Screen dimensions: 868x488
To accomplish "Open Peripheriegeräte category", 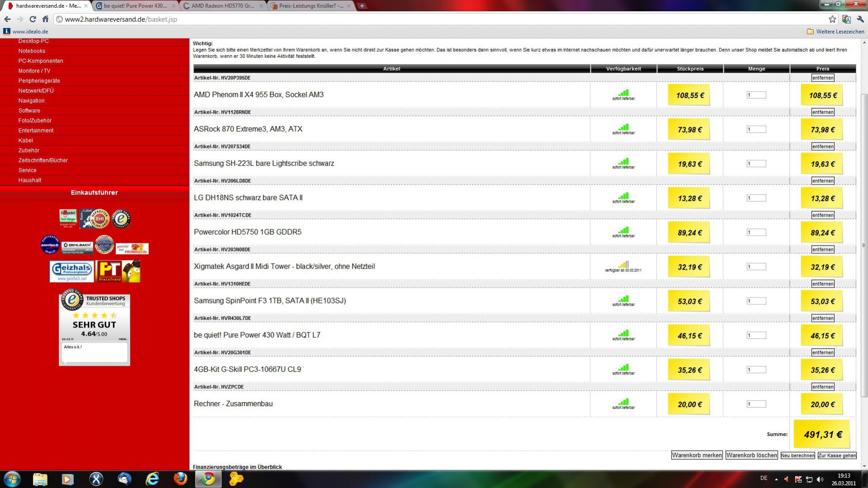I will 39,81.
